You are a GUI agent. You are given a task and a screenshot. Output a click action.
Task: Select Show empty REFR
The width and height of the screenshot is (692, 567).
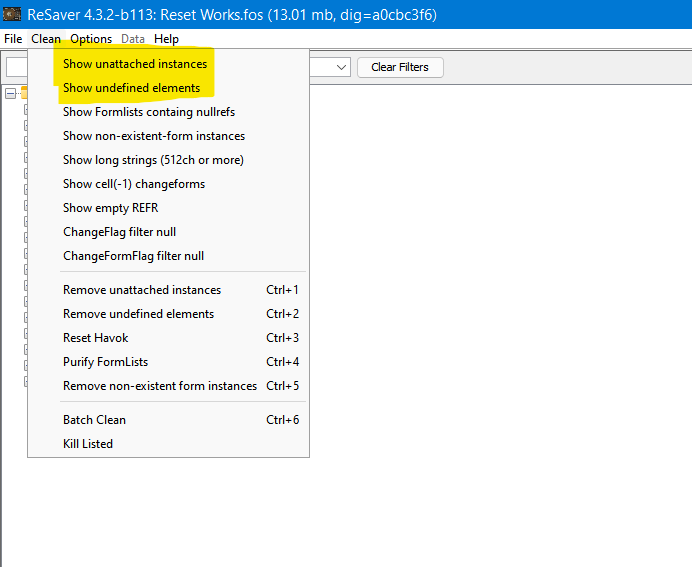point(110,208)
